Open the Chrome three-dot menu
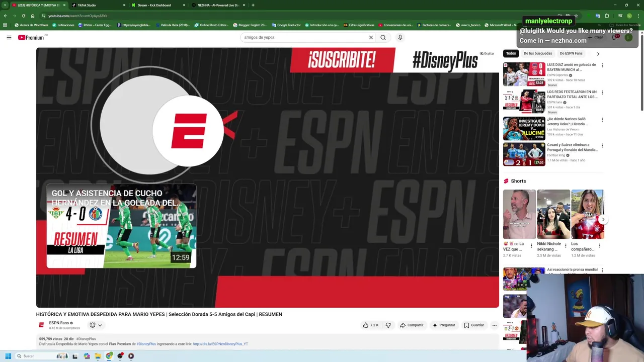 coord(639,16)
